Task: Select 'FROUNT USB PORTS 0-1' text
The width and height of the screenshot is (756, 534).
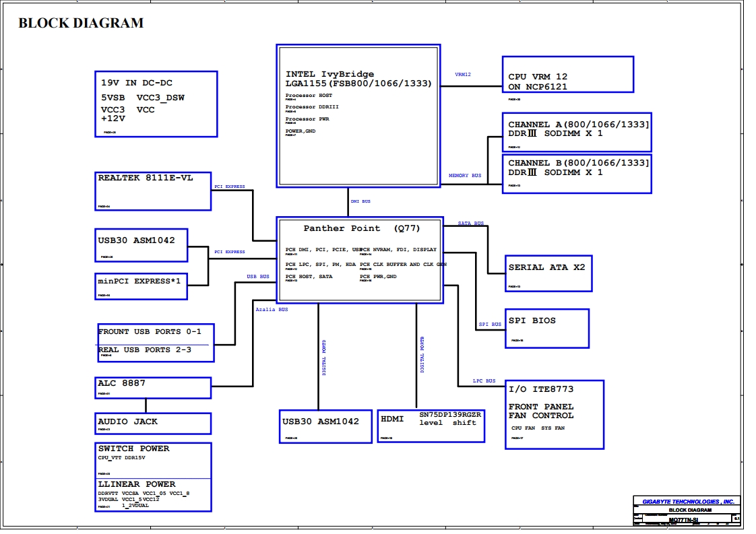Action: click(150, 331)
